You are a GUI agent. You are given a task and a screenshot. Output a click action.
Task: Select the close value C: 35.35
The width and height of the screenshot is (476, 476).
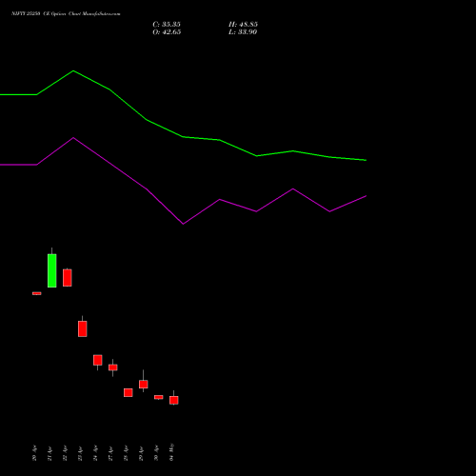point(167,25)
